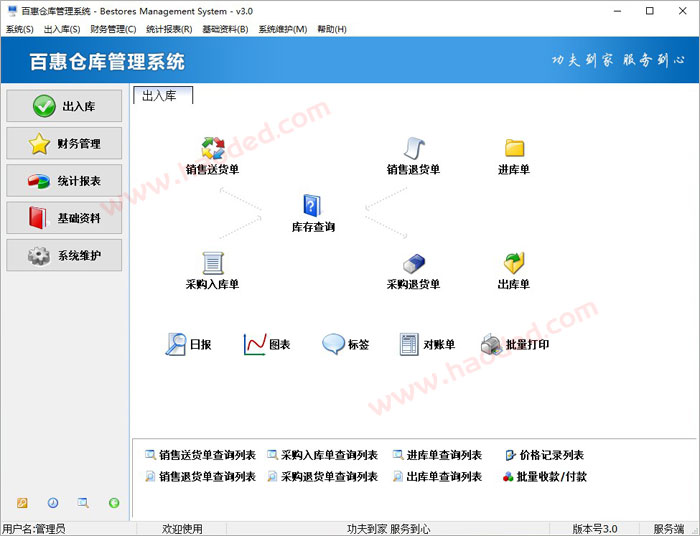
Task: Select the 基础资料 sidebar button
Action: 64,218
